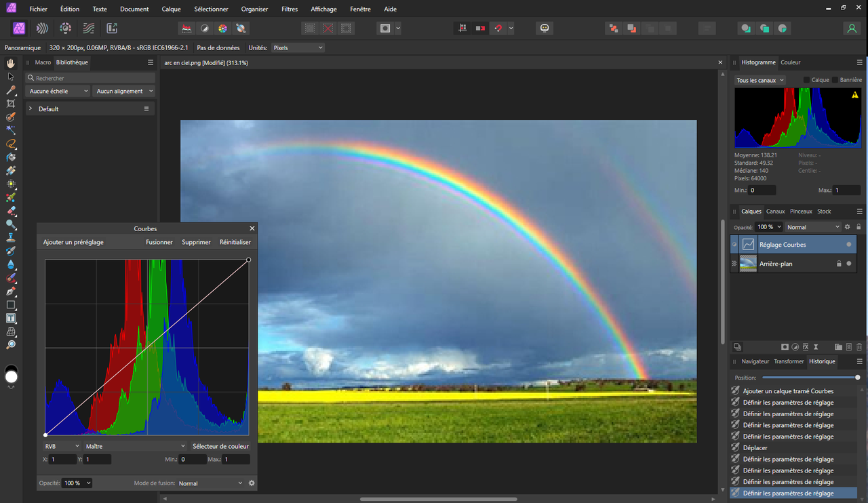The width and height of the screenshot is (868, 503).
Task: Select the Move arrow tool
Action: coord(11,77)
